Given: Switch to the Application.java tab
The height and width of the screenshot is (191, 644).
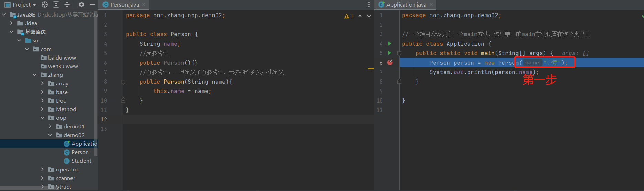Looking at the screenshot, I should point(406,4).
